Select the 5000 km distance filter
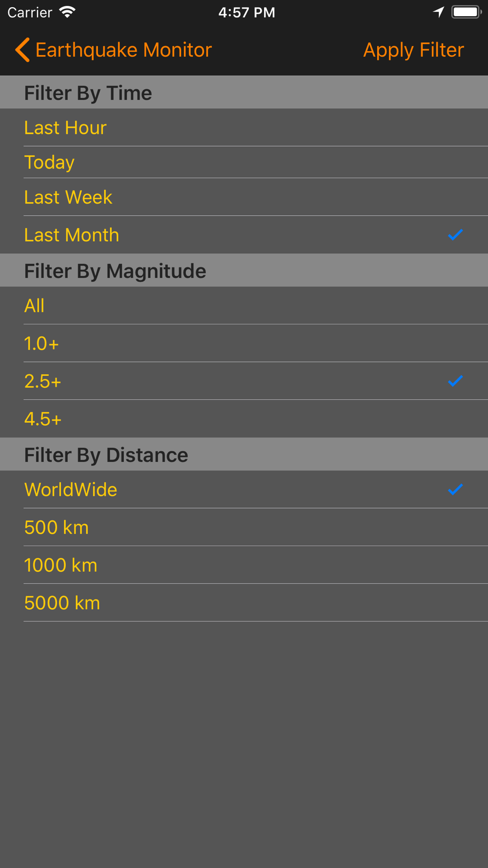The width and height of the screenshot is (488, 868). [244, 602]
